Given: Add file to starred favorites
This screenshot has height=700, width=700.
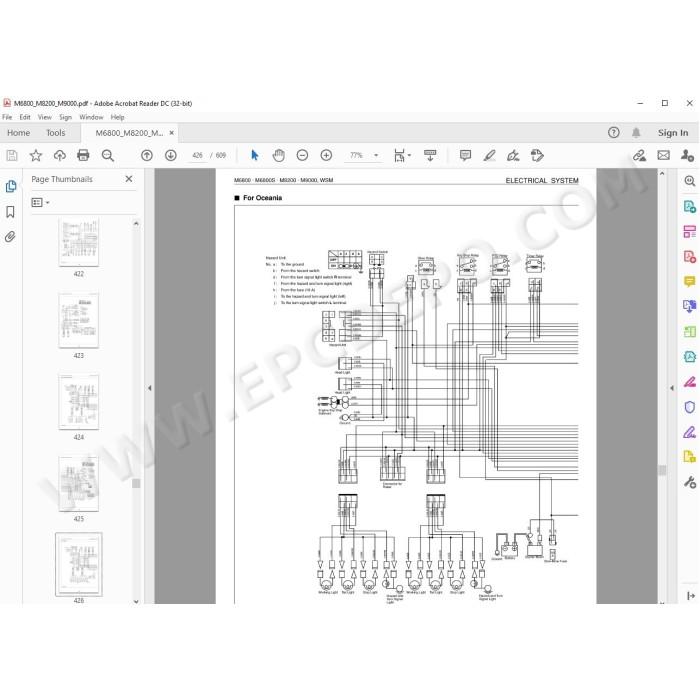Looking at the screenshot, I should 36,155.
